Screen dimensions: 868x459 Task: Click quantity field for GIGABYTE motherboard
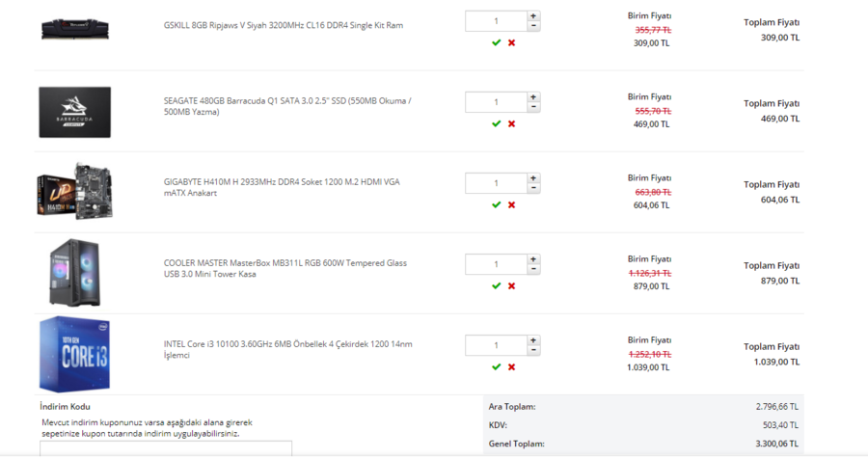[496, 183]
